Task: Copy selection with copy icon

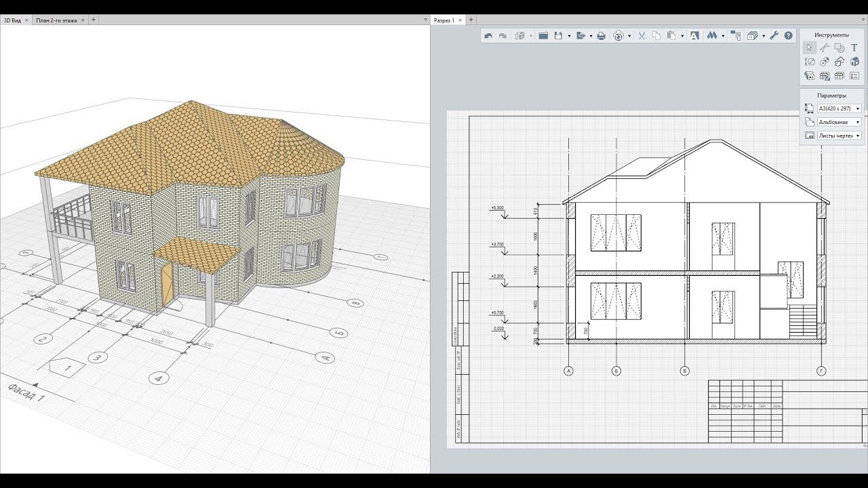Action: (x=656, y=36)
